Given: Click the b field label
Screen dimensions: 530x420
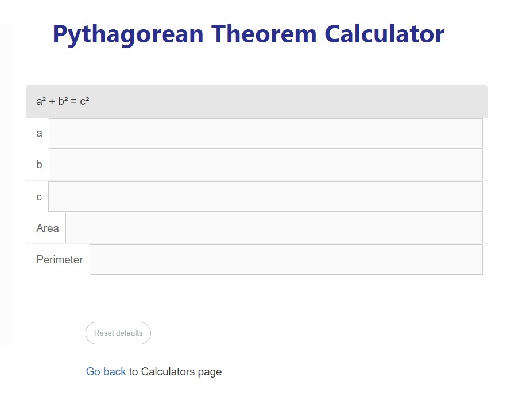Looking at the screenshot, I should [x=39, y=165].
